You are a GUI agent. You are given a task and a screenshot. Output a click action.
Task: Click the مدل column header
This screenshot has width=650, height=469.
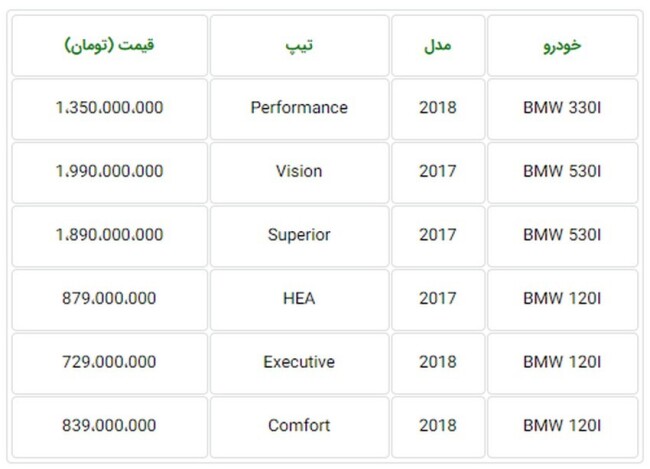pos(438,46)
